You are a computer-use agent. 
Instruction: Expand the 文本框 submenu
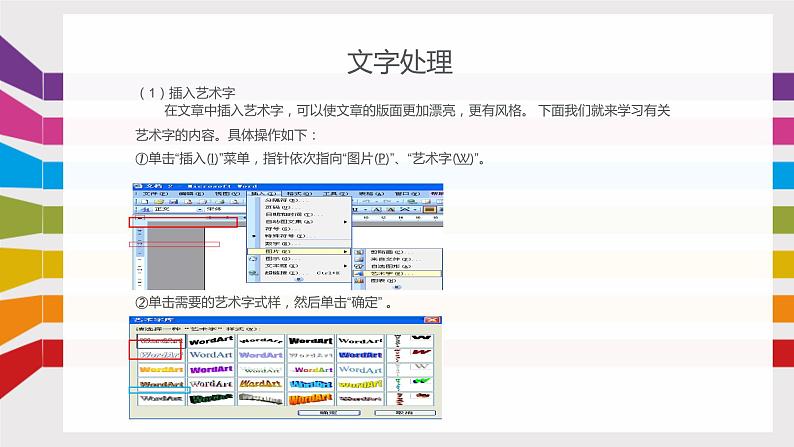[x=299, y=266]
